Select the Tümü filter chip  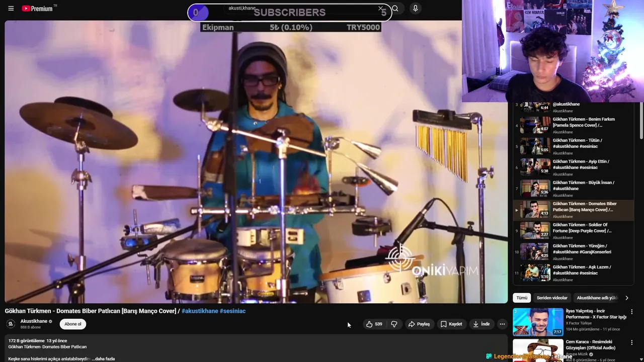(x=522, y=298)
